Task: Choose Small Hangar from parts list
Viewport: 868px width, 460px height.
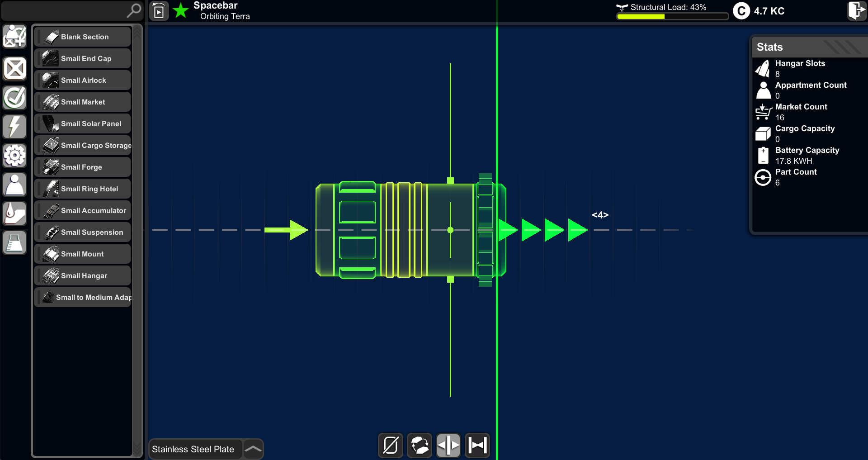Action: tap(83, 275)
